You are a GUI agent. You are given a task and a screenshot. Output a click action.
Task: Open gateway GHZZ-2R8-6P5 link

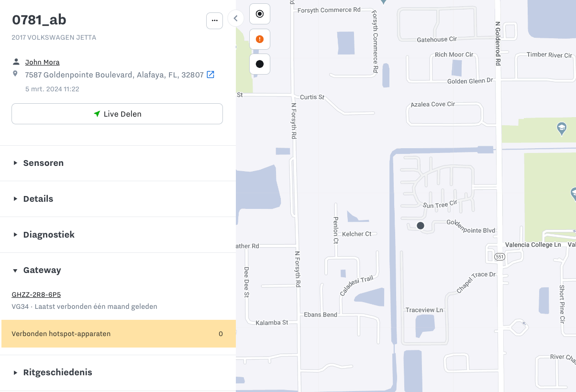pos(36,294)
